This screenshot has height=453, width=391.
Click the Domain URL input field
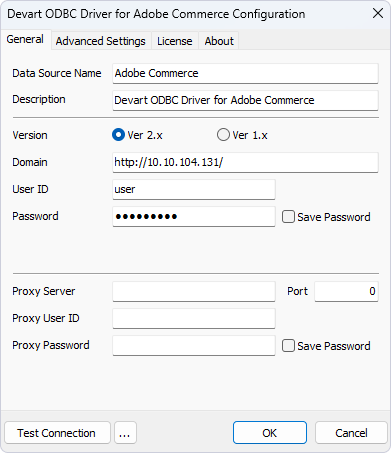245,162
